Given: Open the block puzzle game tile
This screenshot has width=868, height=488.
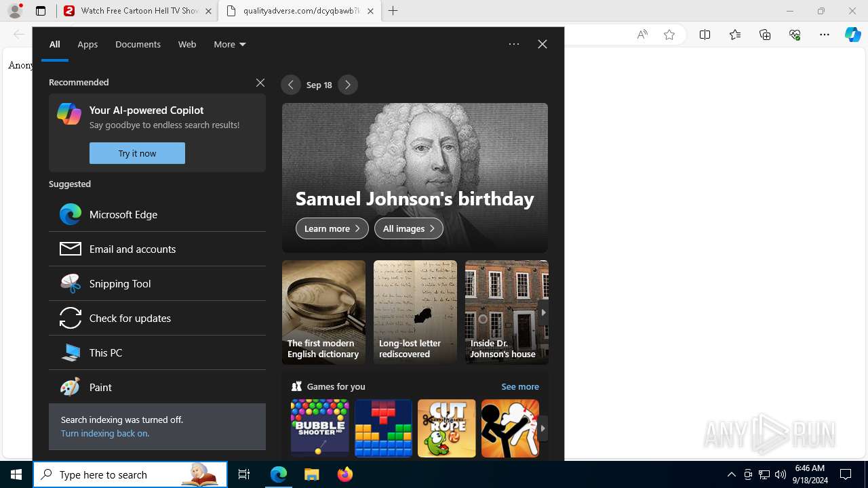Looking at the screenshot, I should click(x=383, y=428).
